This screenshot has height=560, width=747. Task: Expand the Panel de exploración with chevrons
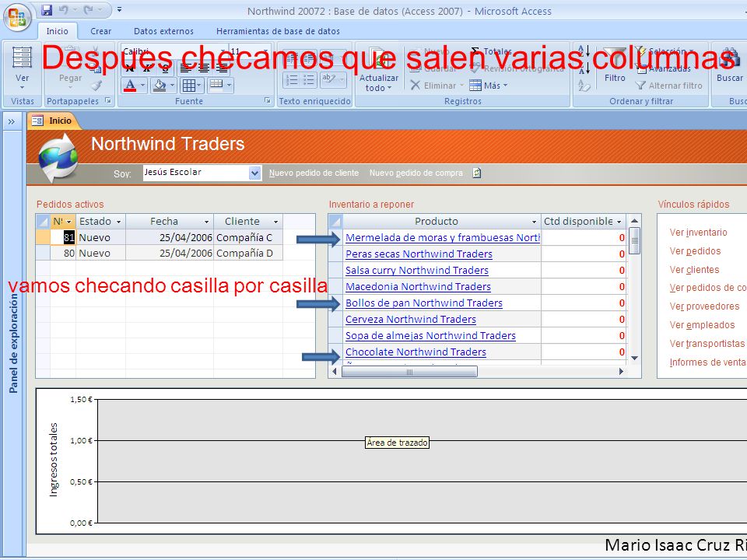pyautogui.click(x=12, y=121)
